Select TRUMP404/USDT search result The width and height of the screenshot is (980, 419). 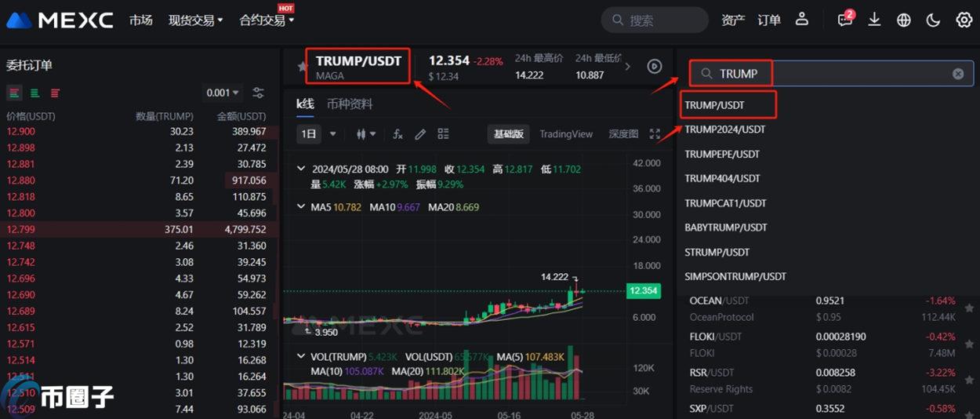click(722, 178)
